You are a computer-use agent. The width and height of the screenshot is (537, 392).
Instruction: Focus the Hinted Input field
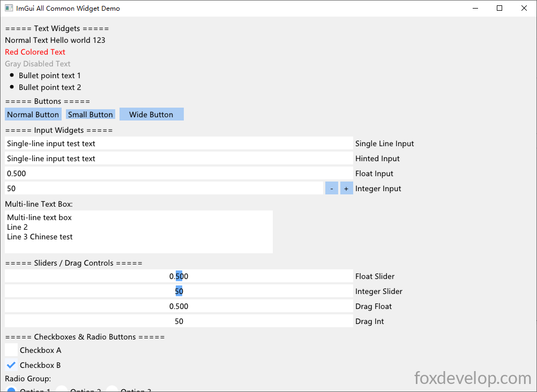click(x=179, y=159)
